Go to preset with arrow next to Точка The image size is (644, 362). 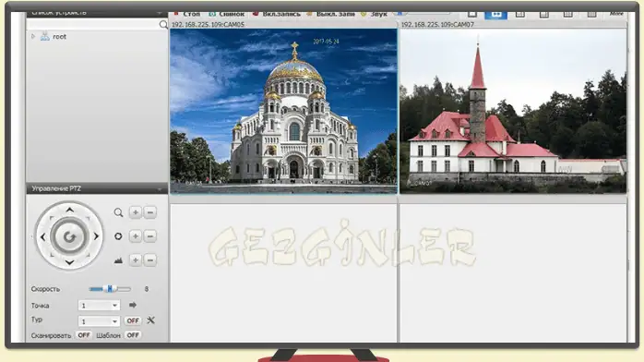pyautogui.click(x=133, y=305)
